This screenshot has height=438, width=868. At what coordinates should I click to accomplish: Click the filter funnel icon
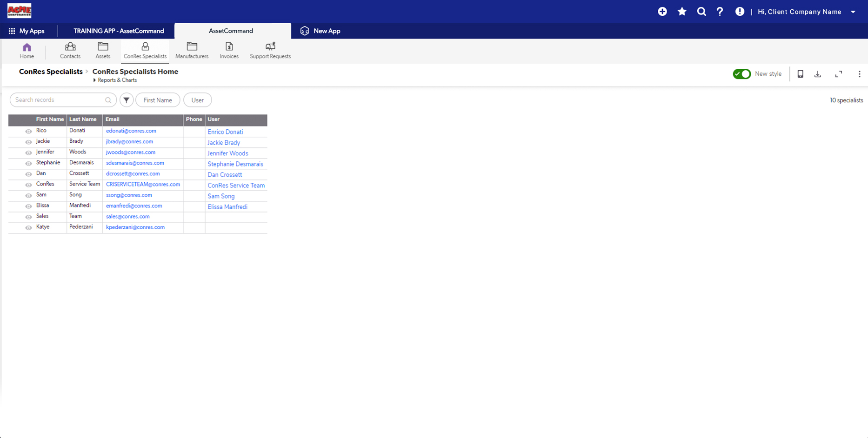[x=127, y=100]
